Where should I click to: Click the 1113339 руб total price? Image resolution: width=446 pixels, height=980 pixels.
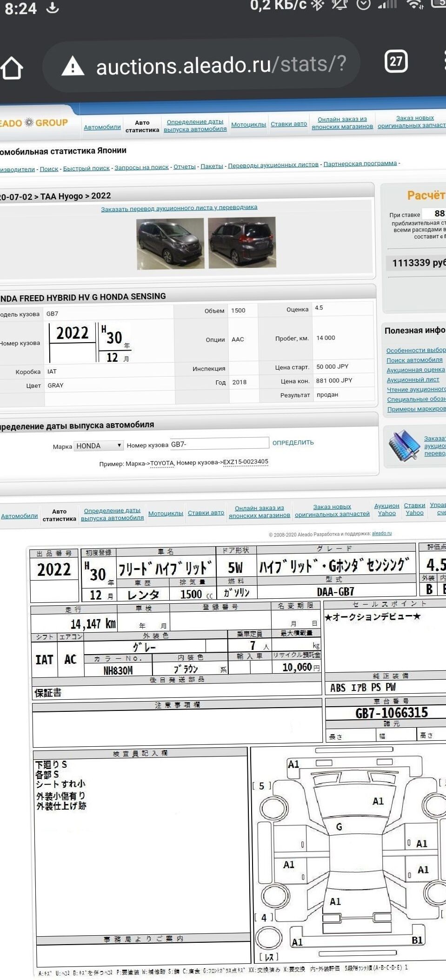tap(419, 263)
